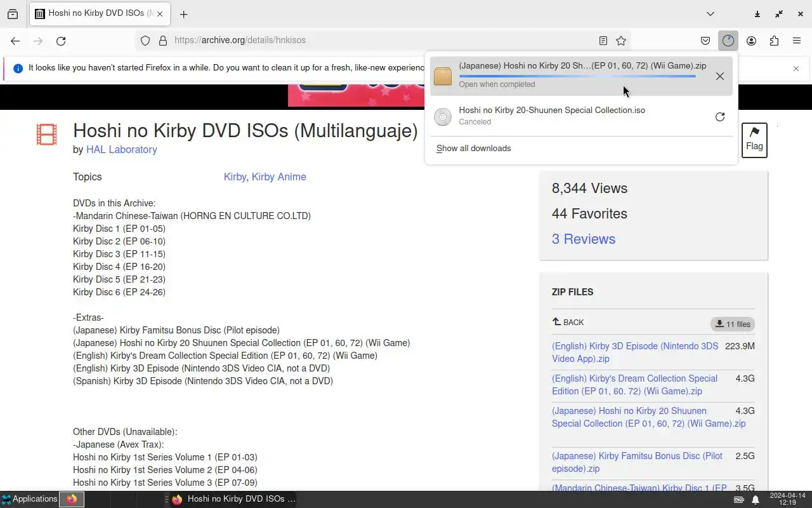Open the extensions puzzle icon
Screen dimensions: 812x508
click(x=774, y=41)
